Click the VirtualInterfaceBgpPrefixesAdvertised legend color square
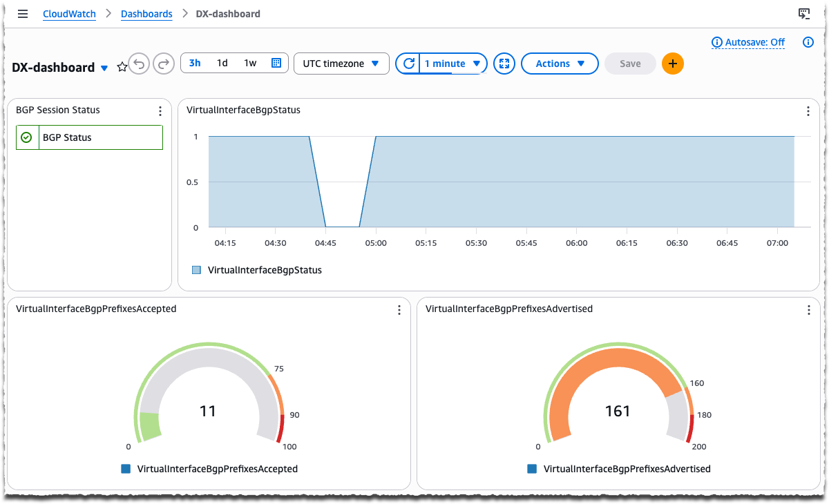 point(532,469)
